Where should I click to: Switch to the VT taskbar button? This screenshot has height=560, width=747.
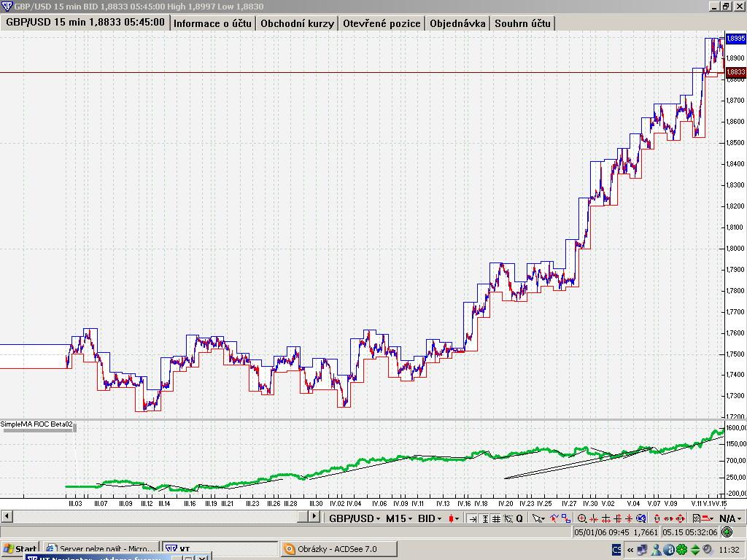pos(220,548)
